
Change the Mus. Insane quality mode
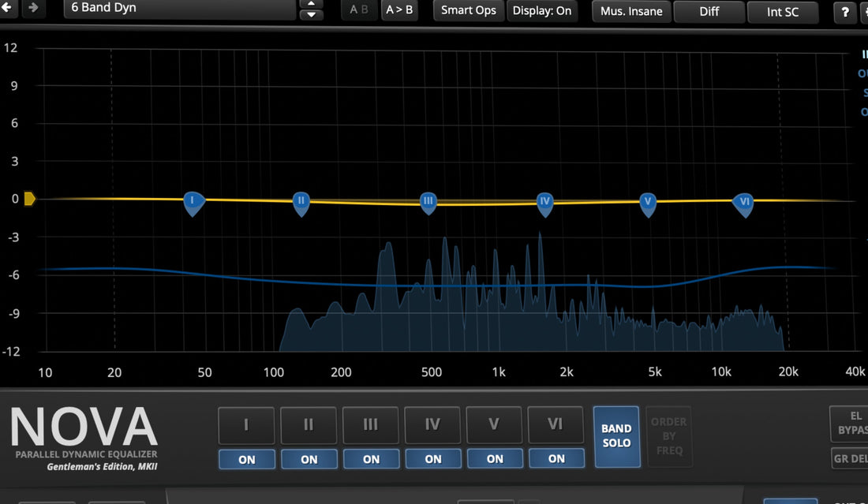pyautogui.click(x=631, y=12)
